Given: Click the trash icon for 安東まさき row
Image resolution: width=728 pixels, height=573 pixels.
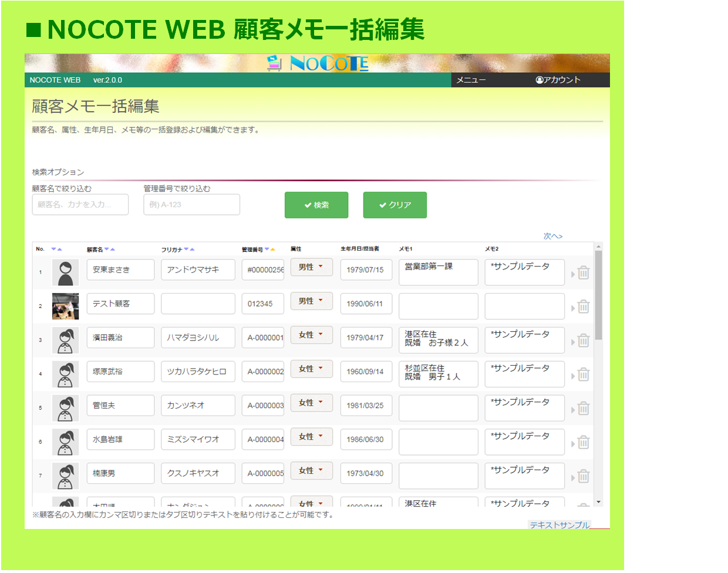Looking at the screenshot, I should [x=583, y=273].
